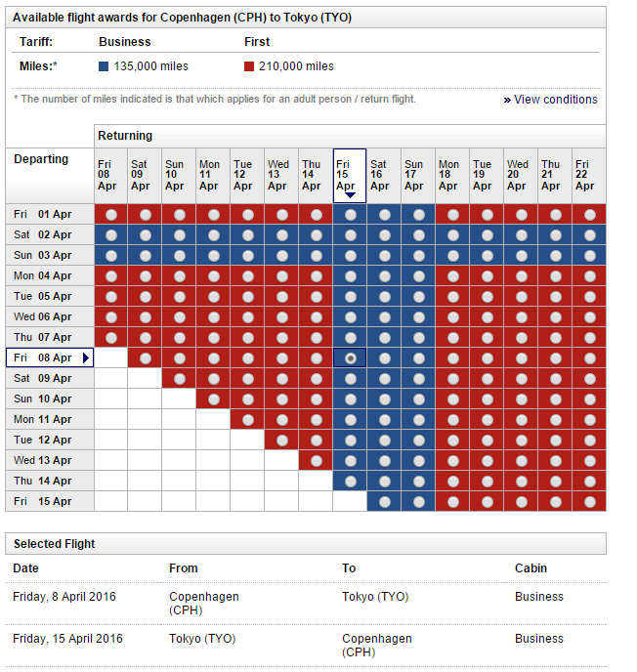
Task: Select departing 03 Apr returning 14 Apr radio
Action: pyautogui.click(x=316, y=256)
